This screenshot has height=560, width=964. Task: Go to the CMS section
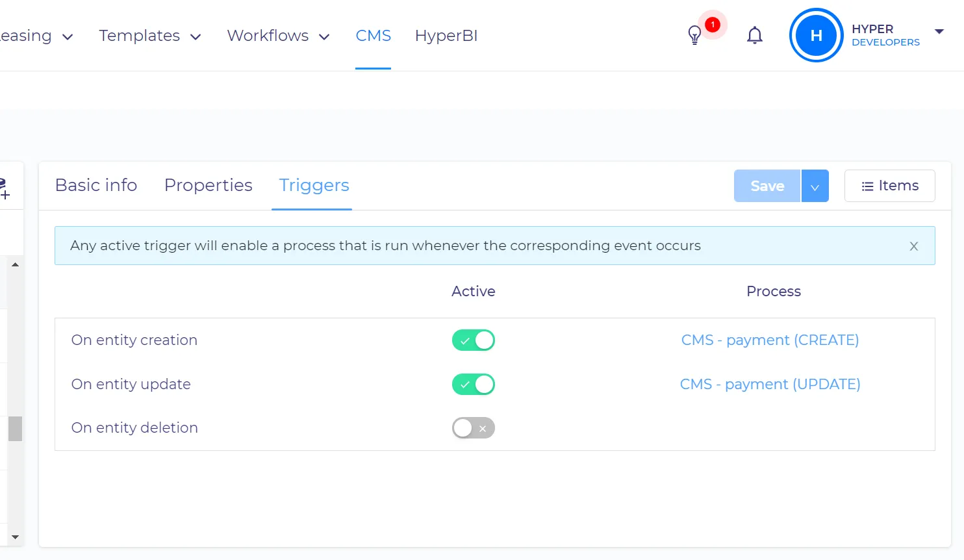(374, 36)
